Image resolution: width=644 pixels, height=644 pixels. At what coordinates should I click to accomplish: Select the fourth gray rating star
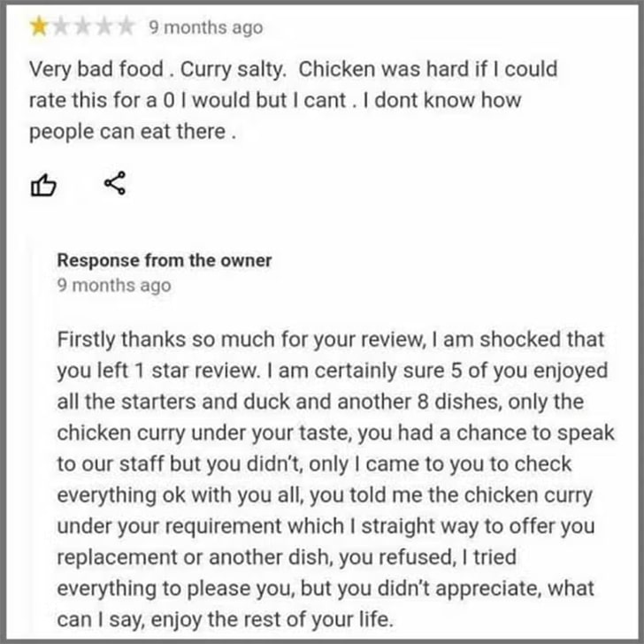103,27
